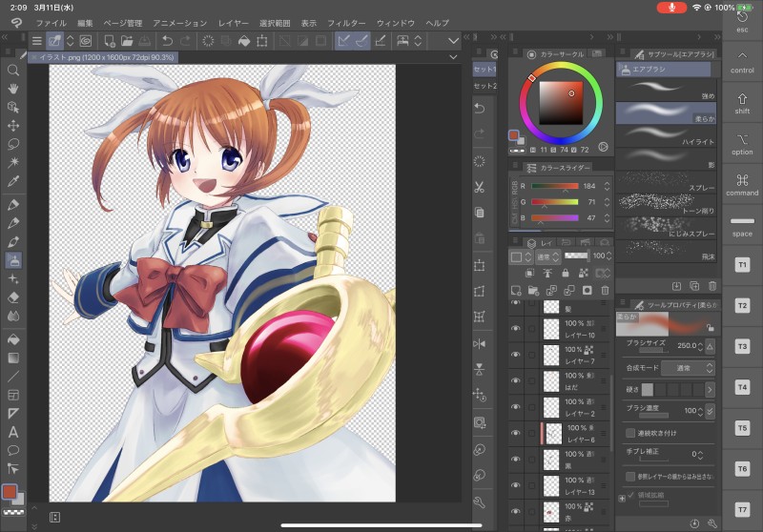Enable the 連続吹き付け checkbox
Image resolution: width=763 pixels, height=532 pixels.
tap(630, 433)
